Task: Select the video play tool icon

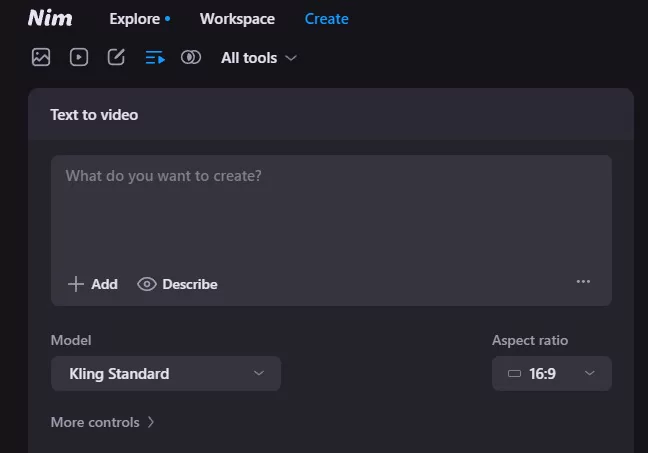Action: [x=79, y=57]
